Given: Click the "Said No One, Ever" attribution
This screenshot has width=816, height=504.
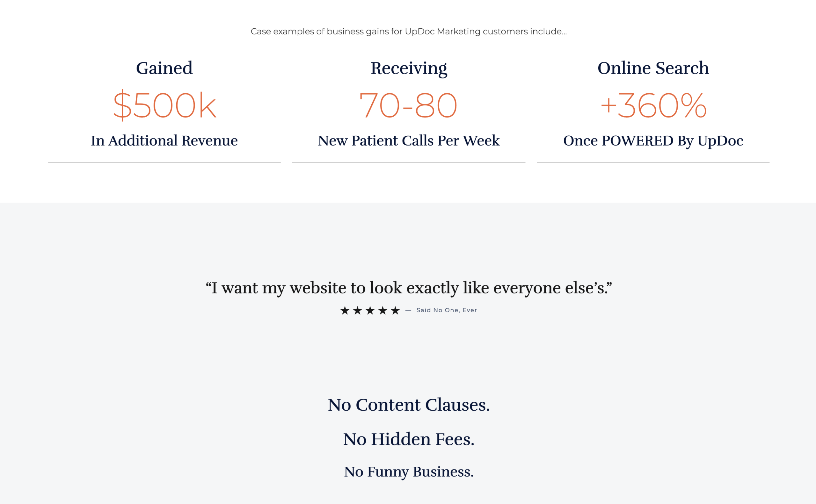Looking at the screenshot, I should click(x=447, y=310).
